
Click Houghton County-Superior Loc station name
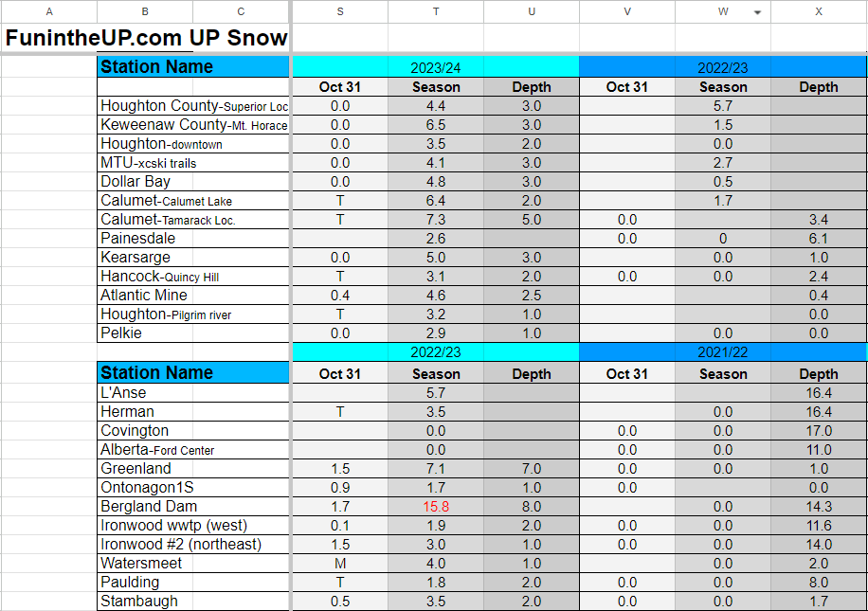tap(193, 106)
